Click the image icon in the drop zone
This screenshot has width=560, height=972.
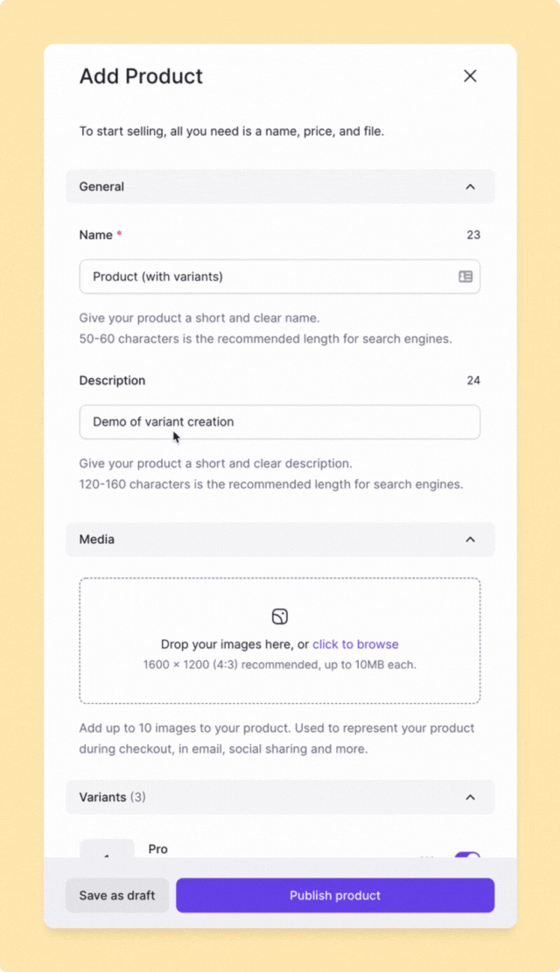tap(280, 616)
